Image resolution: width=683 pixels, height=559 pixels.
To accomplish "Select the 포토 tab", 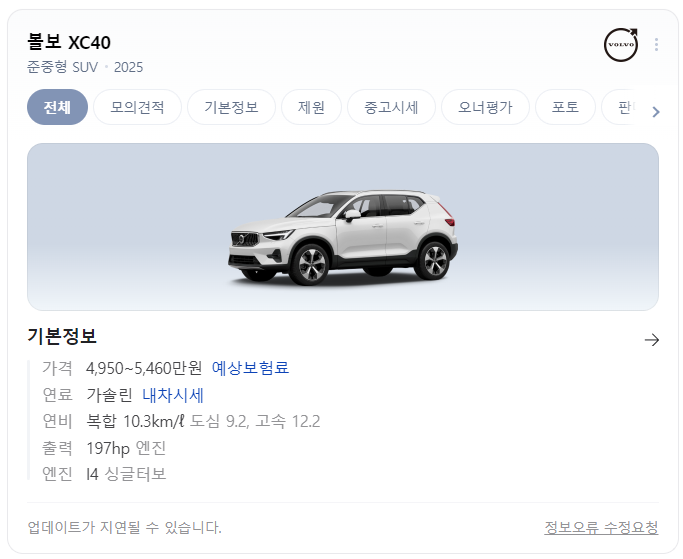I will (565, 107).
